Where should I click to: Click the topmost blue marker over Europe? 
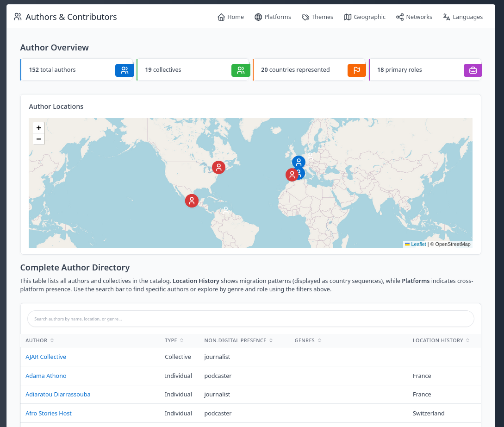coord(299,162)
